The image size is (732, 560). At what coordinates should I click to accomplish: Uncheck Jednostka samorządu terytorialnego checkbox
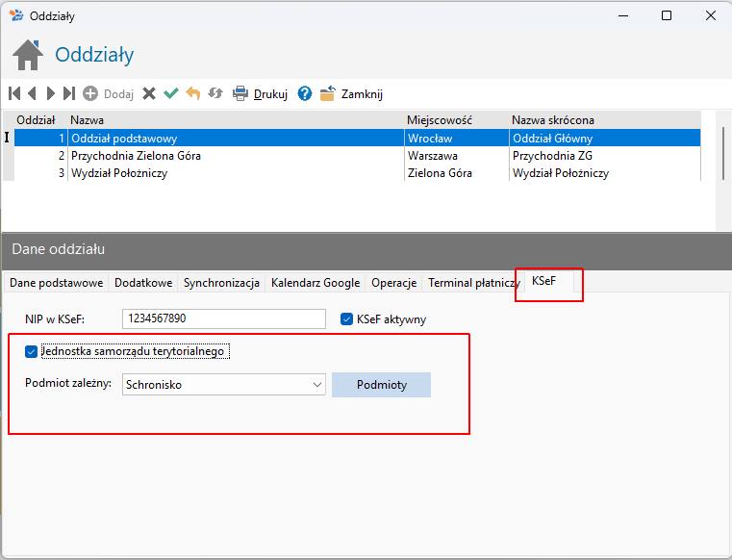click(x=32, y=351)
